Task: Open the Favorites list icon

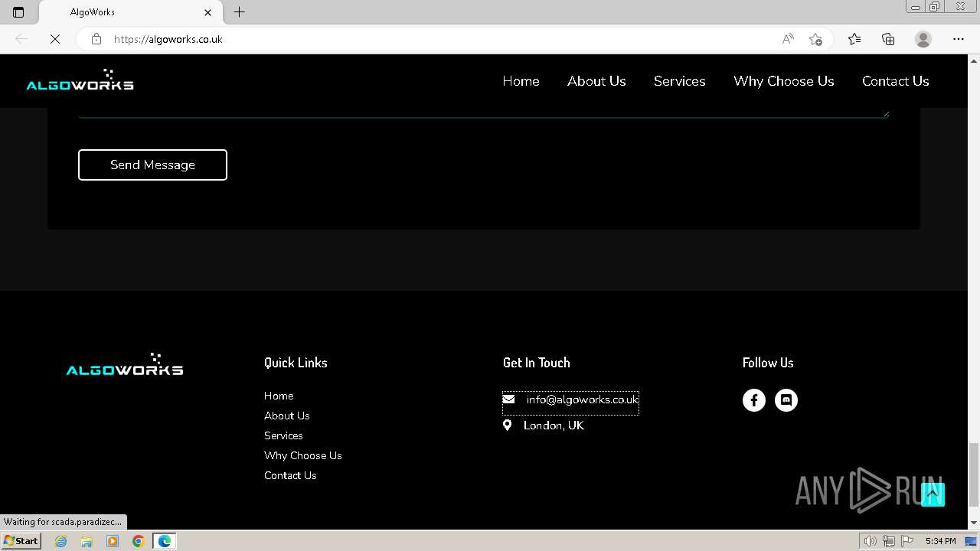Action: pos(854,39)
